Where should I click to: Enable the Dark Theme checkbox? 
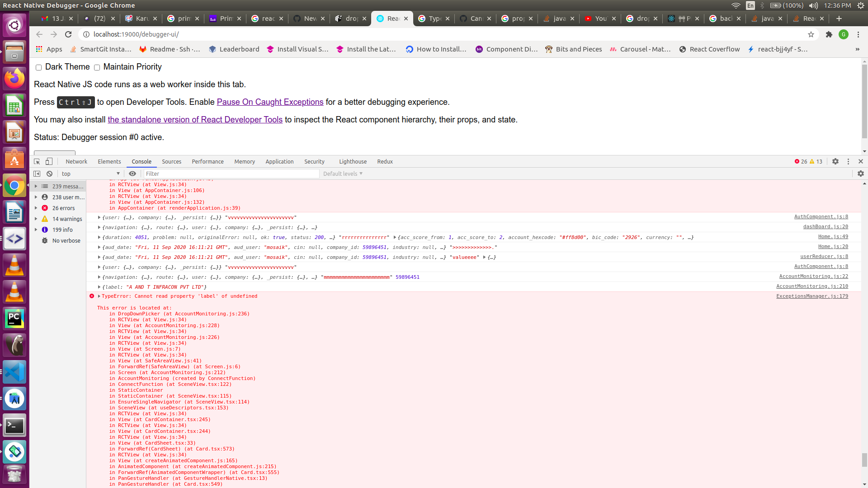coord(39,67)
